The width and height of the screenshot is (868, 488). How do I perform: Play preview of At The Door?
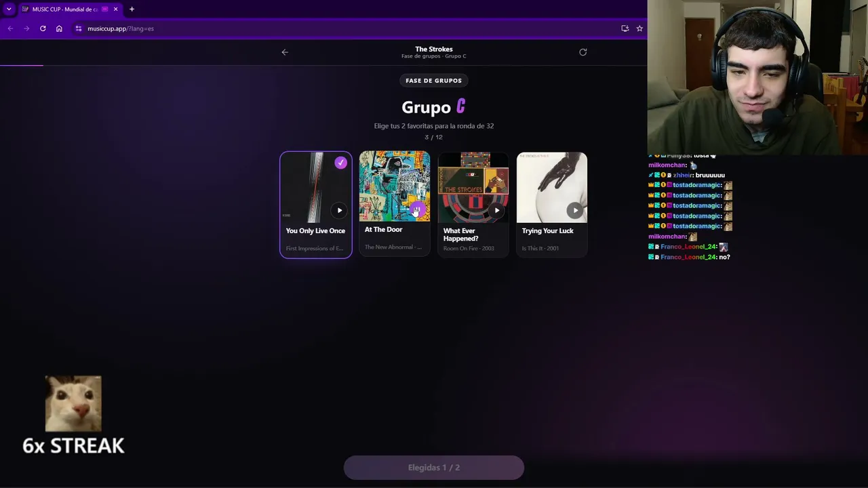click(x=418, y=209)
